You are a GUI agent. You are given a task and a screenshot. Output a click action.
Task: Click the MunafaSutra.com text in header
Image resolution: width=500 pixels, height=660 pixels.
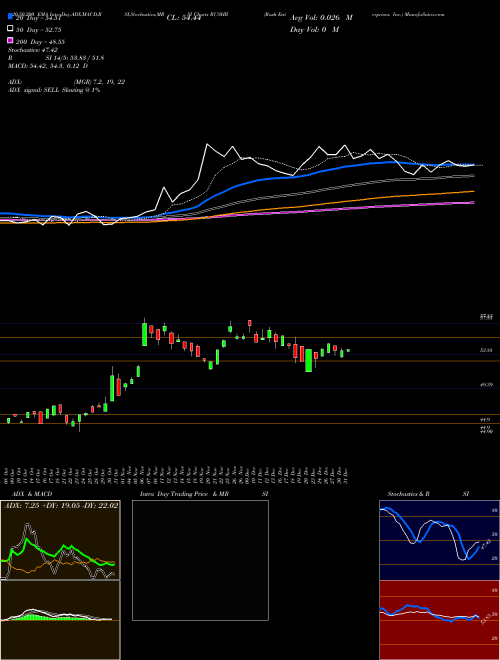point(426,14)
